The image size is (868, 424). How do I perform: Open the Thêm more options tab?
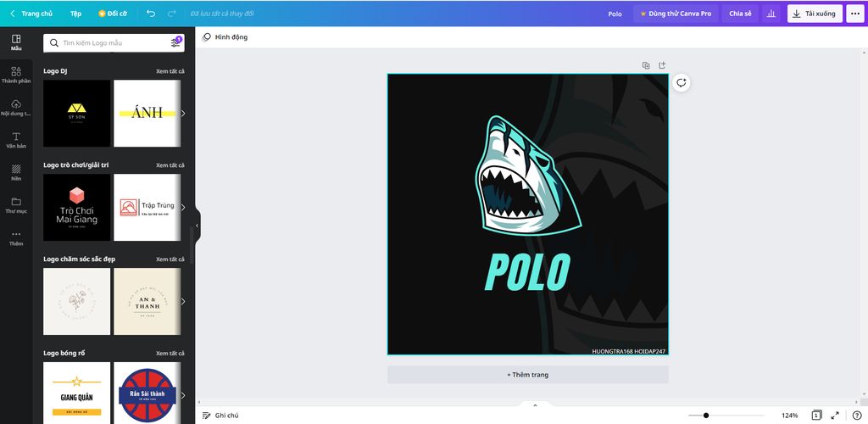pyautogui.click(x=16, y=238)
